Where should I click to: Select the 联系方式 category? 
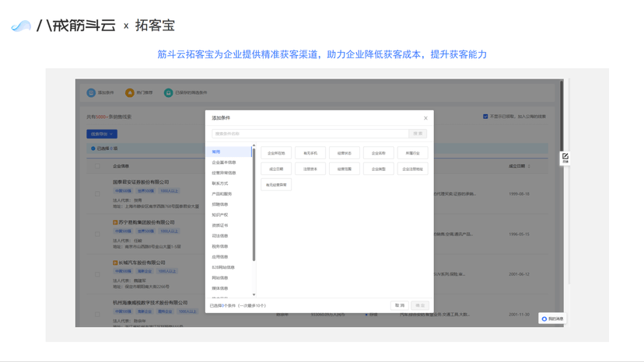click(x=220, y=183)
